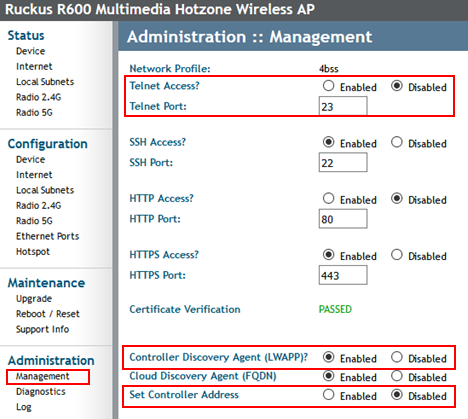
Task: Open Status Internet page
Action: point(34,66)
